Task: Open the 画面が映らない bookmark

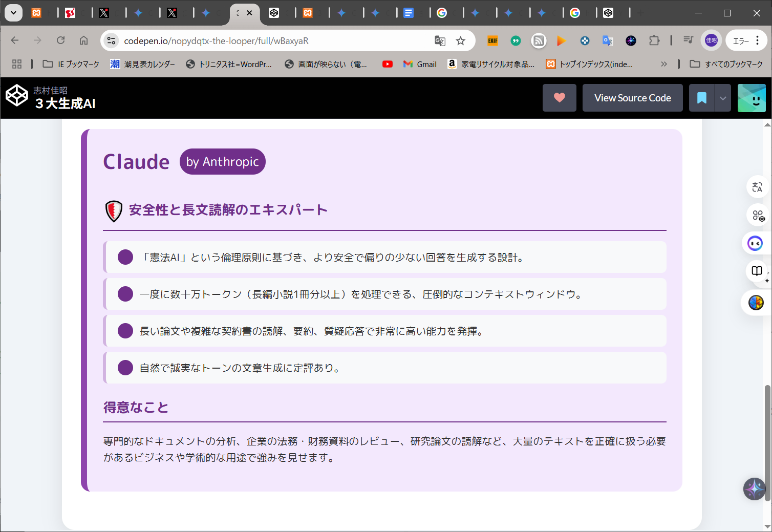Action: click(x=326, y=64)
